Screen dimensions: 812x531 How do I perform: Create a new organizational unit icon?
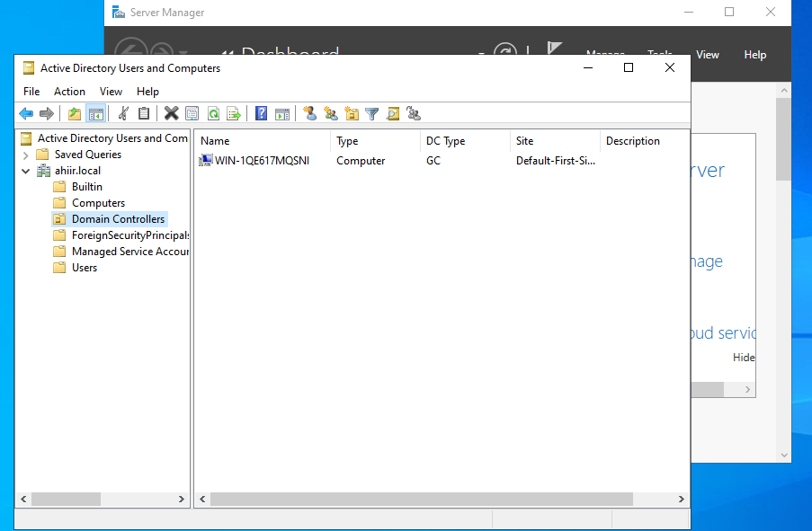pyautogui.click(x=352, y=113)
